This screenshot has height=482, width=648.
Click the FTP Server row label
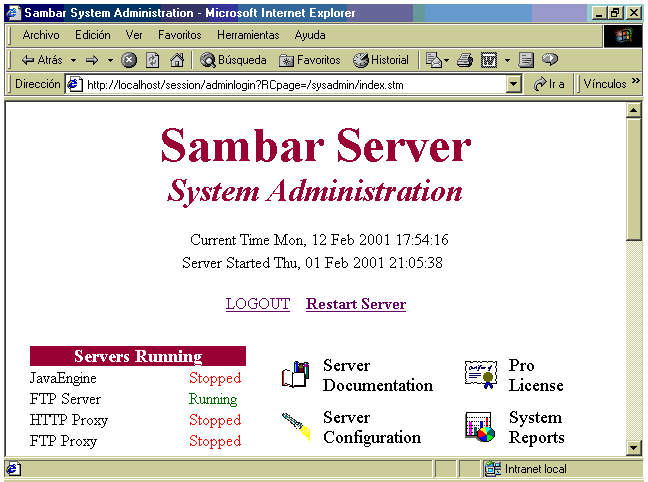(65, 399)
